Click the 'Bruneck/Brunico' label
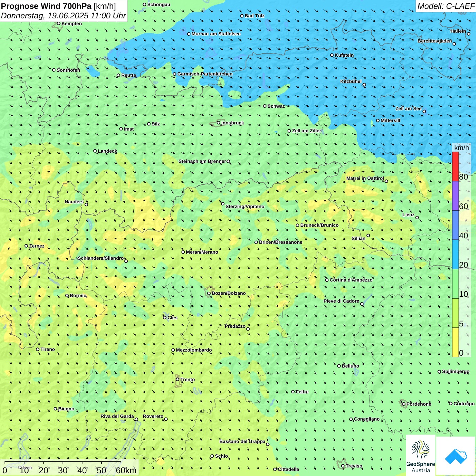Image resolution: width=476 pixels, height=476 pixels. [319, 225]
